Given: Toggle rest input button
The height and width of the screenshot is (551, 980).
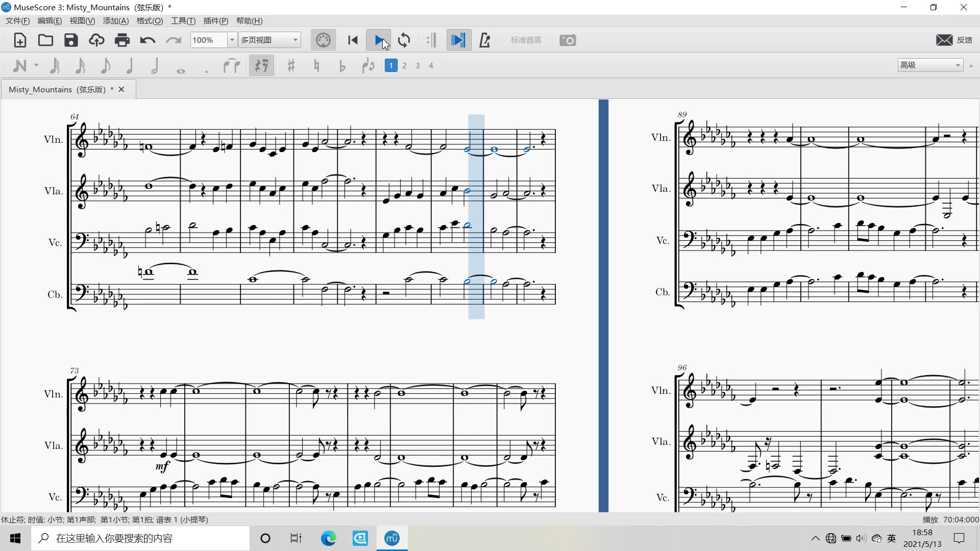Looking at the screenshot, I should point(261,65).
